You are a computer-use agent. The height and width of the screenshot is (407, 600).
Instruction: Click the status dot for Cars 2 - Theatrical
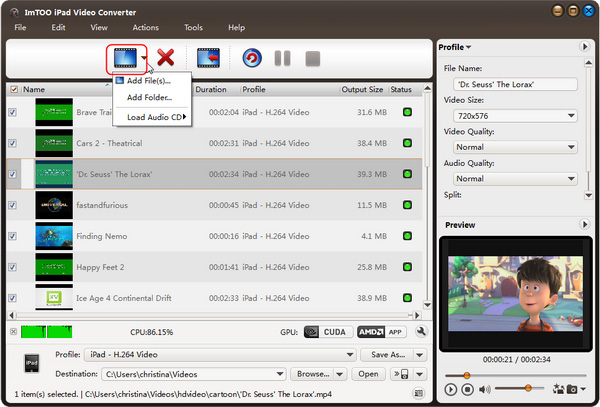407,143
